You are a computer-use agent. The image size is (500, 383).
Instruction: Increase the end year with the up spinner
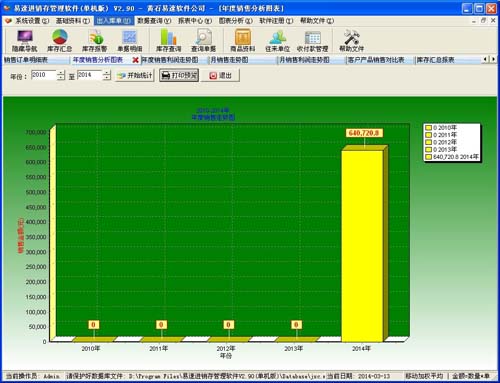[106, 72]
